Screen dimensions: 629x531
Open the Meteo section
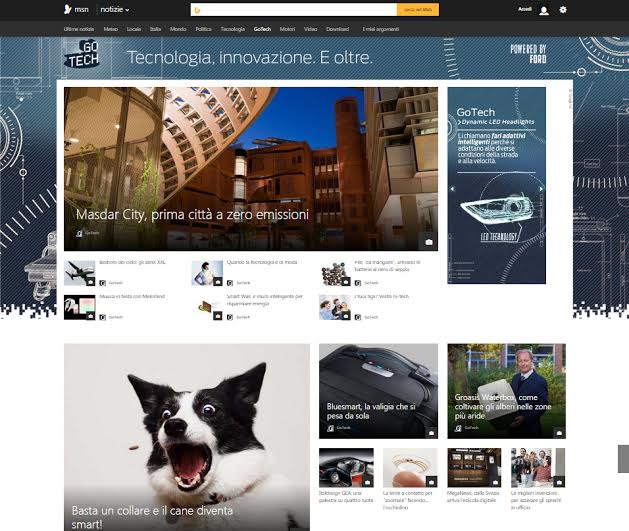click(110, 29)
